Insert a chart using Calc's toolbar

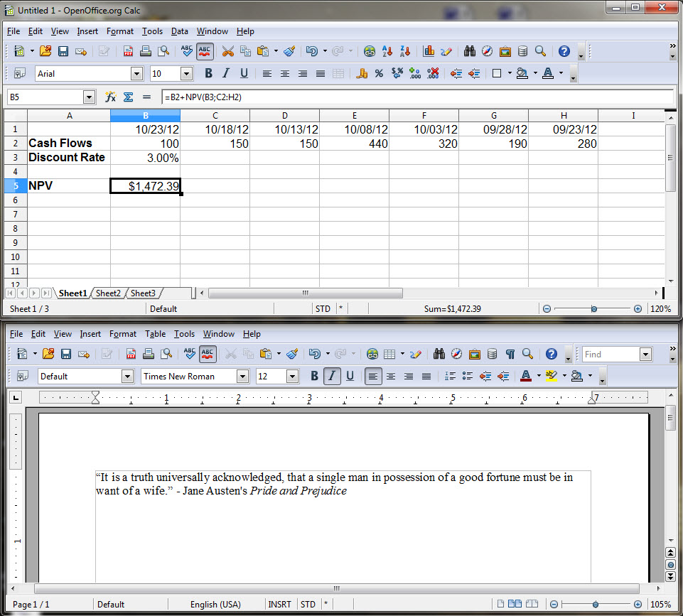tap(429, 51)
